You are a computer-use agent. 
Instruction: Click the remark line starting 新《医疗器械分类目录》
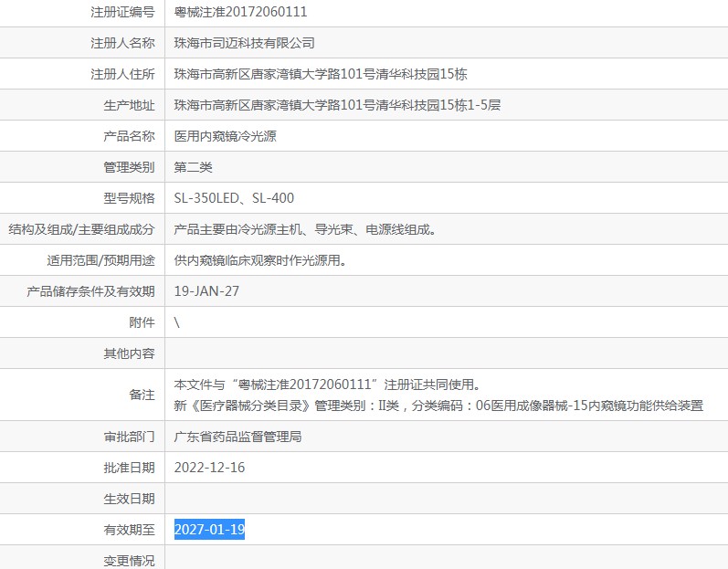[438, 406]
